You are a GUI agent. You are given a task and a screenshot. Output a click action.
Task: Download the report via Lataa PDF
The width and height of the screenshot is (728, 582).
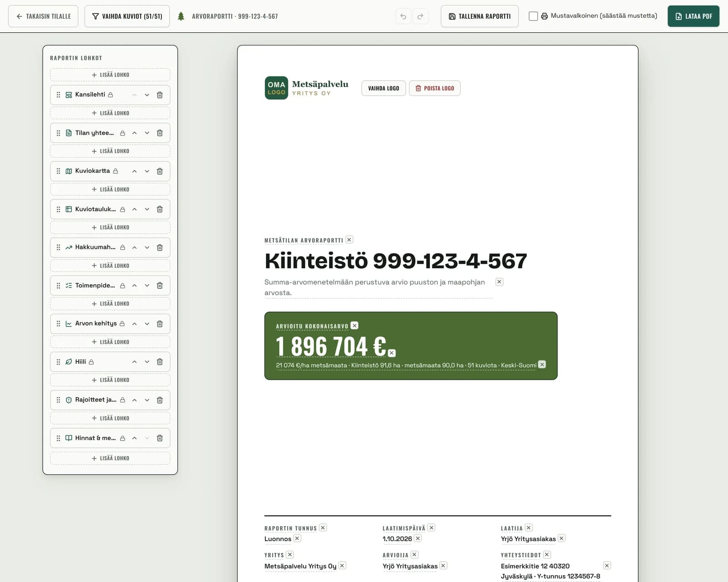click(693, 16)
